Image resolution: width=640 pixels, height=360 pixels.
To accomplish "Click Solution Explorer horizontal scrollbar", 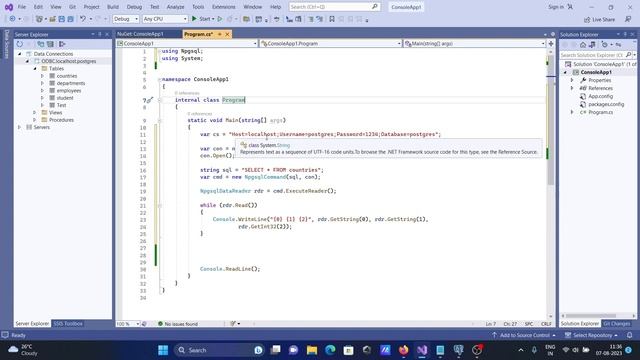I will click(591, 316).
